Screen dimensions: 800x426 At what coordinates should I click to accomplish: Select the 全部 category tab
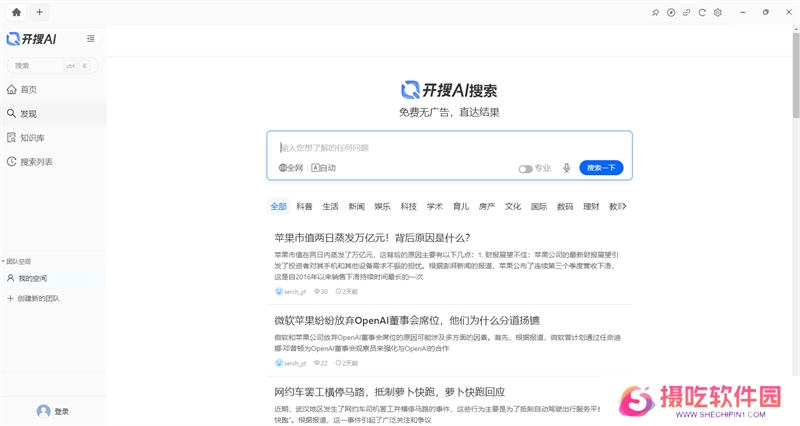(279, 206)
